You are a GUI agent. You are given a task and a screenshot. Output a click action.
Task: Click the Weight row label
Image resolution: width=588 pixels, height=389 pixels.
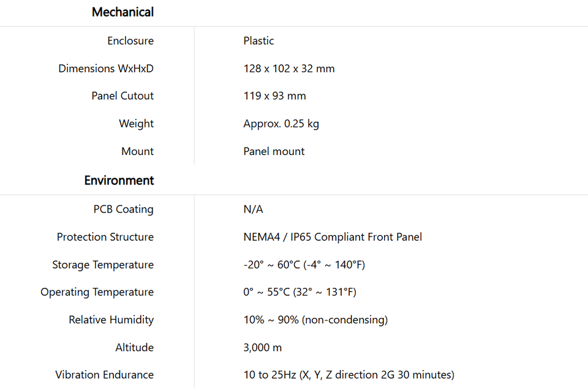136,123
